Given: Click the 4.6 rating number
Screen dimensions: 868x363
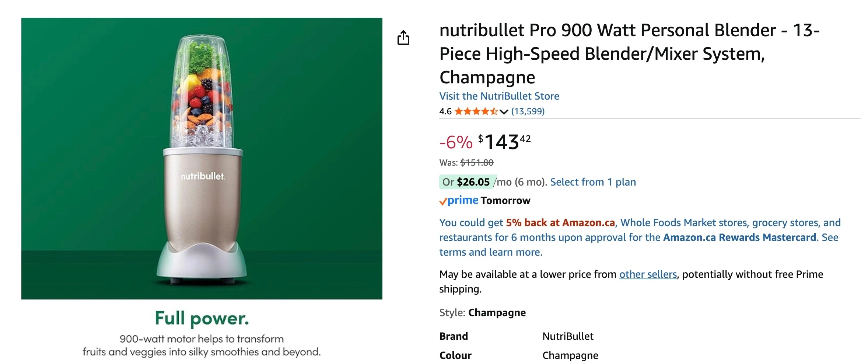Looking at the screenshot, I should (445, 111).
